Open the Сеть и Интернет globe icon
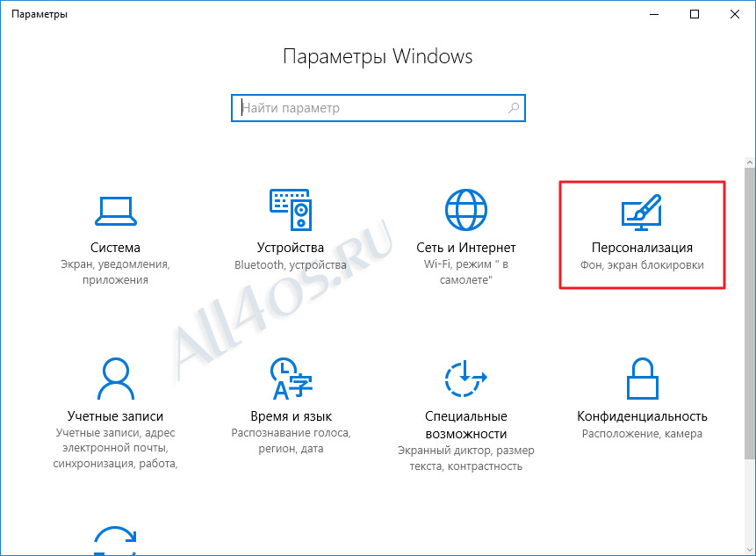Screen dimensions: 756x556 click(x=465, y=210)
